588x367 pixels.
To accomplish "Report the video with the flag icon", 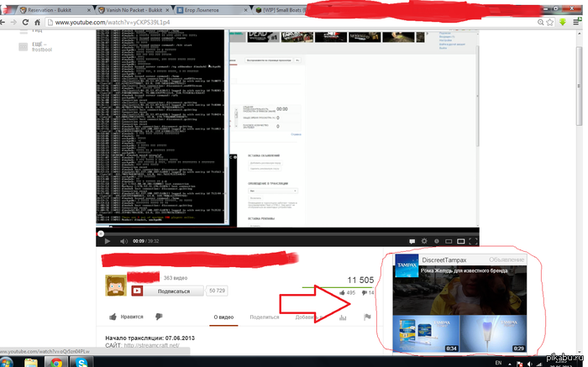I will [x=367, y=317].
